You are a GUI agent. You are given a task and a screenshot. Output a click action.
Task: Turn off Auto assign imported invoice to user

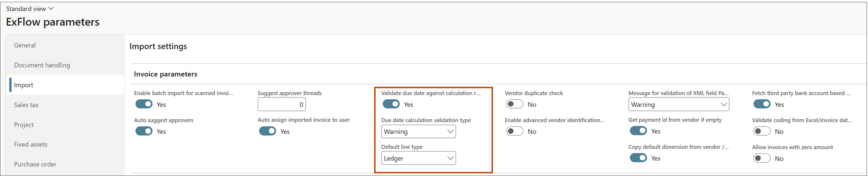(267, 131)
